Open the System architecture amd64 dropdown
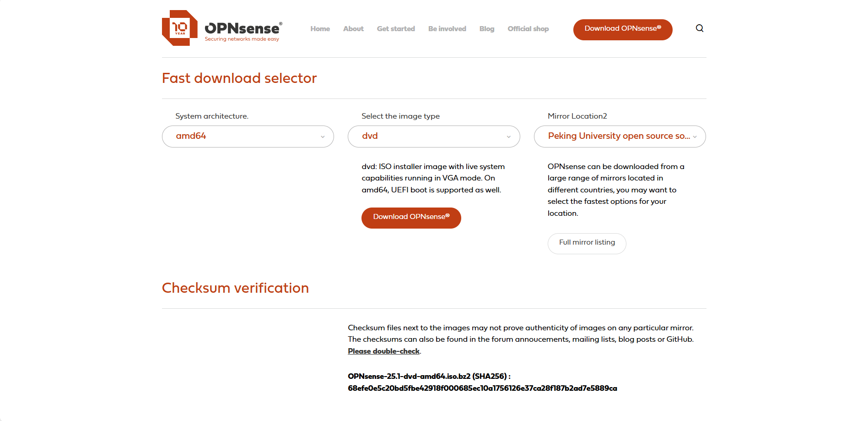868x421 pixels. (x=248, y=137)
